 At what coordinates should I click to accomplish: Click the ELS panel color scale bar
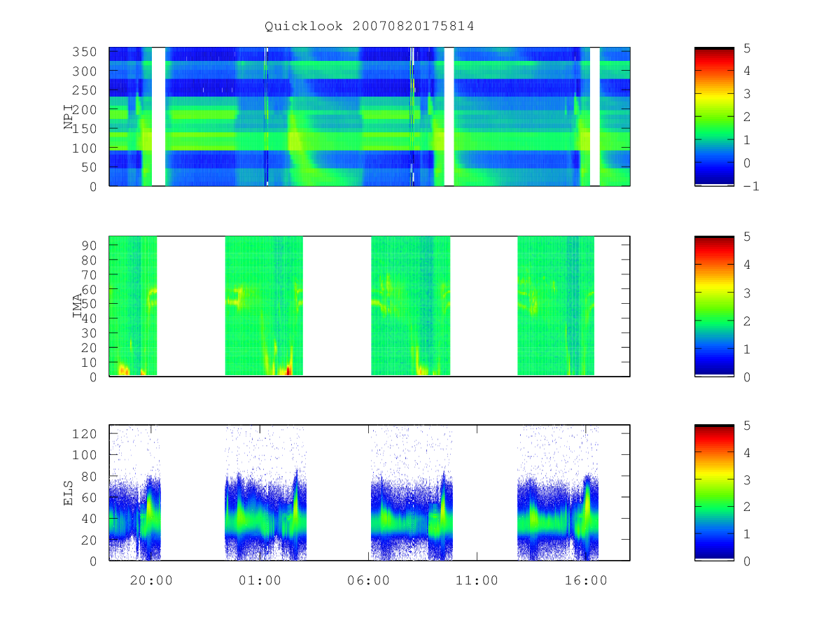point(714,493)
